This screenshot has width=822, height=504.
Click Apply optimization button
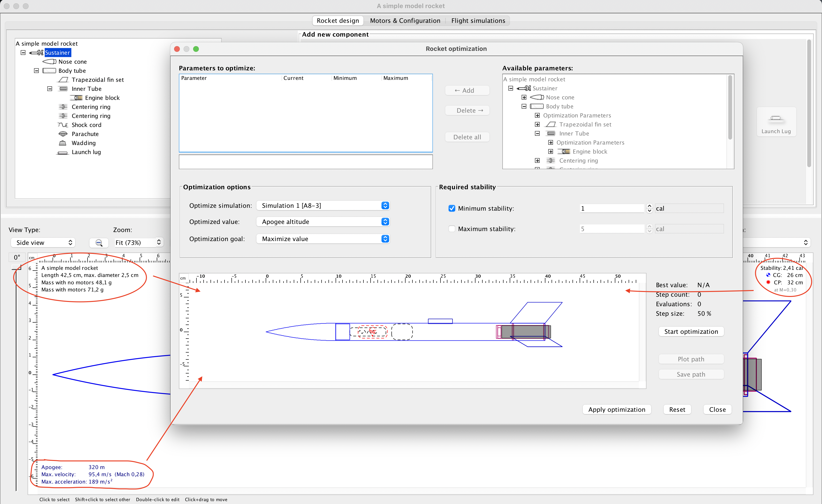(617, 410)
